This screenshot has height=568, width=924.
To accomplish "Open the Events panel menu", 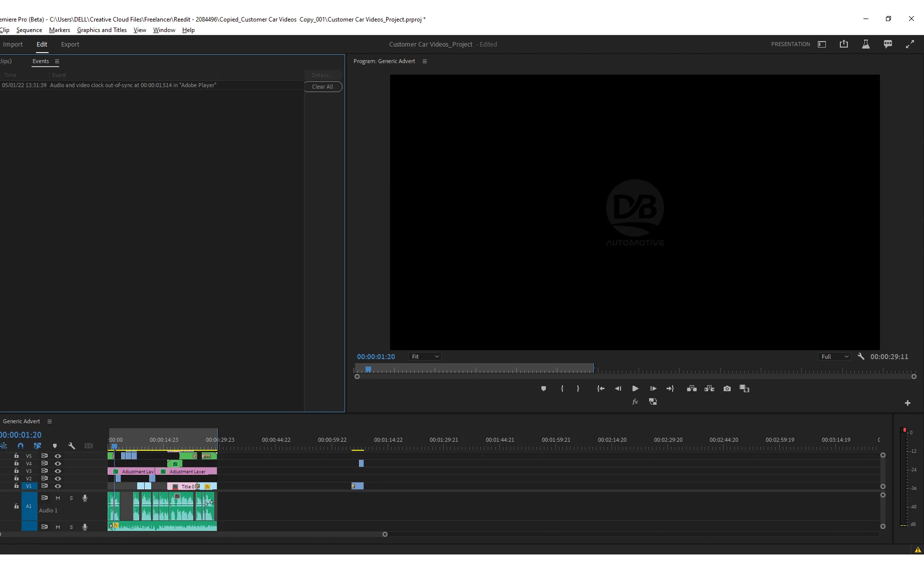I will tap(57, 62).
